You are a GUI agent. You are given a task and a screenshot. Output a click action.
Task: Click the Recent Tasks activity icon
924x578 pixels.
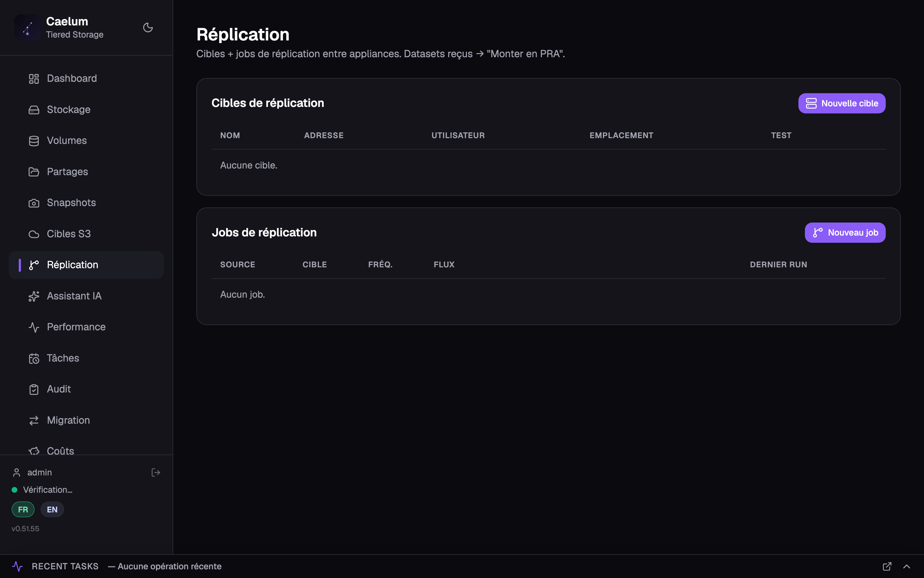coord(17,566)
